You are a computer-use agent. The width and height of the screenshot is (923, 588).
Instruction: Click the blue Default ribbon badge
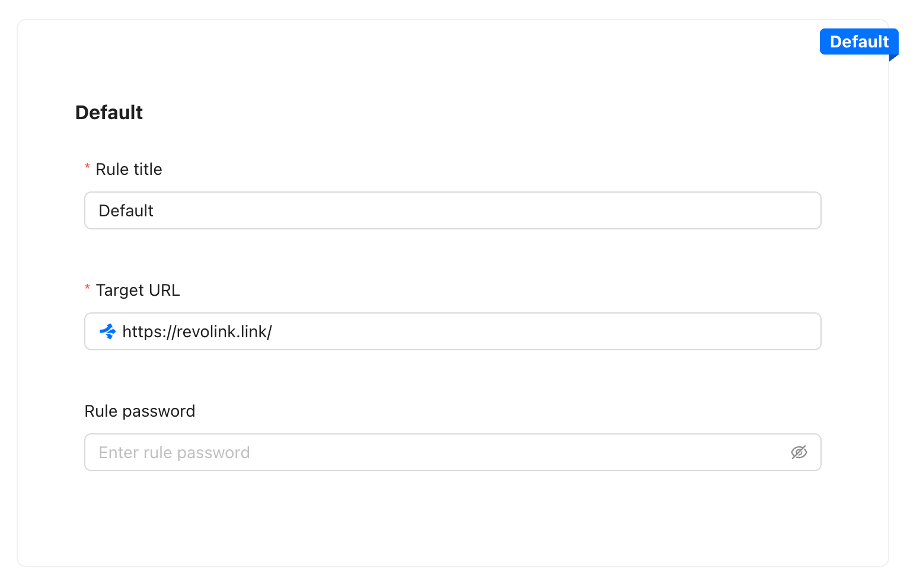(x=858, y=41)
